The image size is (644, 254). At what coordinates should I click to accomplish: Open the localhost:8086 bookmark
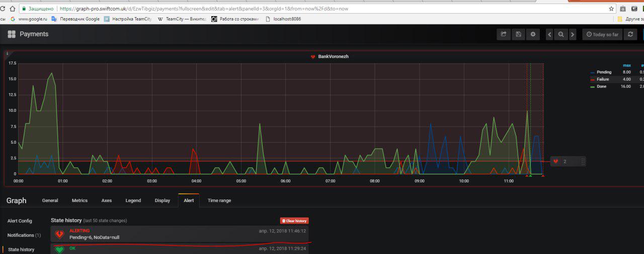[x=283, y=19]
